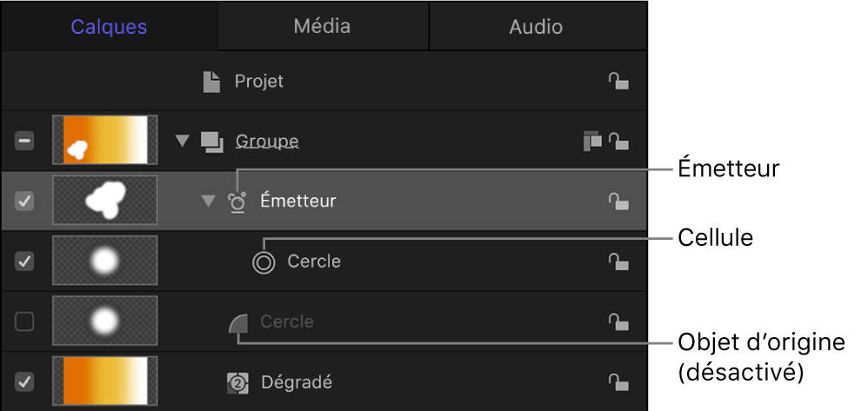
Task: Lock the Dégradé layer
Action: click(x=618, y=382)
